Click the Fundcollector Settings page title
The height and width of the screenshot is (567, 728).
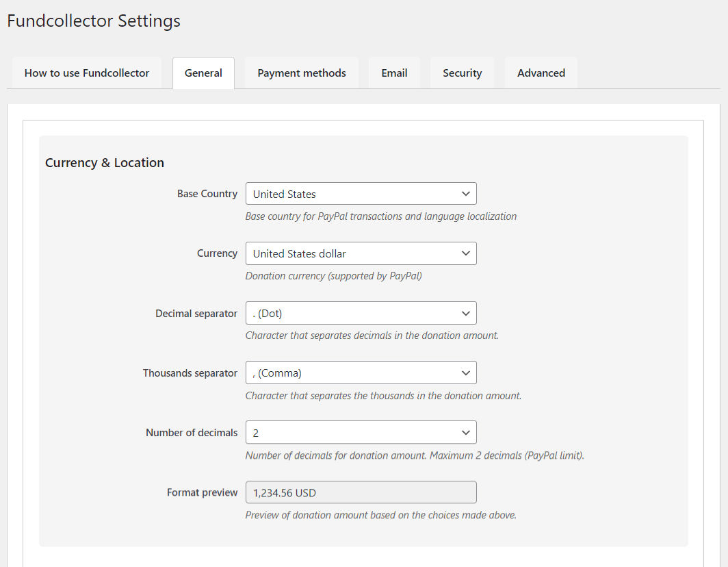93,21
